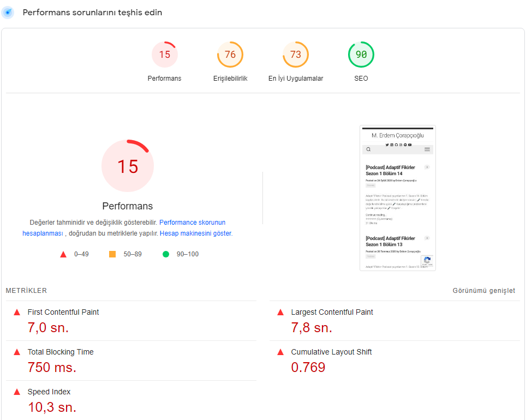Expand metrics view with Görünümü genişlet
Image resolution: width=526 pixels, height=420 pixels.
(483, 291)
